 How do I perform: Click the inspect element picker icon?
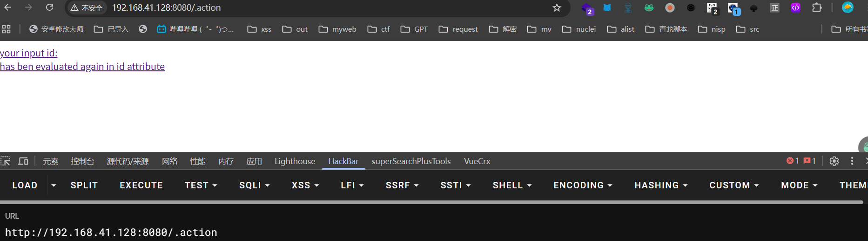pyautogui.click(x=6, y=161)
